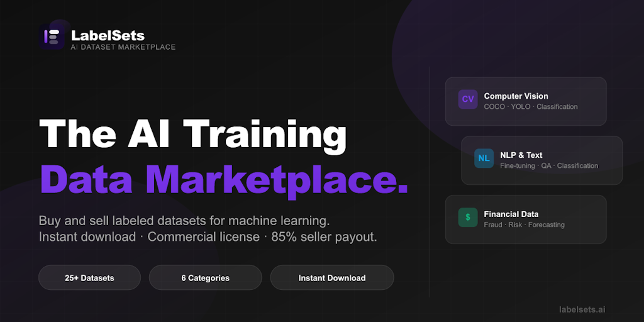Screen dimensions: 644x322
Task: Click the purple CV icon
Action: (468, 99)
